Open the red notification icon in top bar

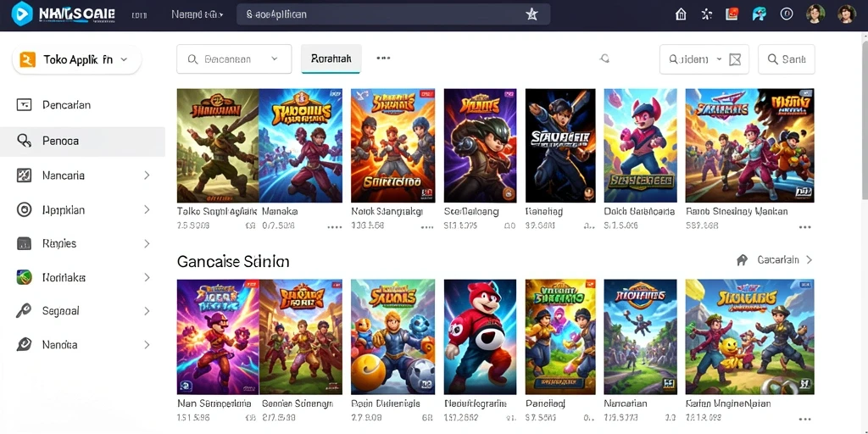(x=732, y=14)
